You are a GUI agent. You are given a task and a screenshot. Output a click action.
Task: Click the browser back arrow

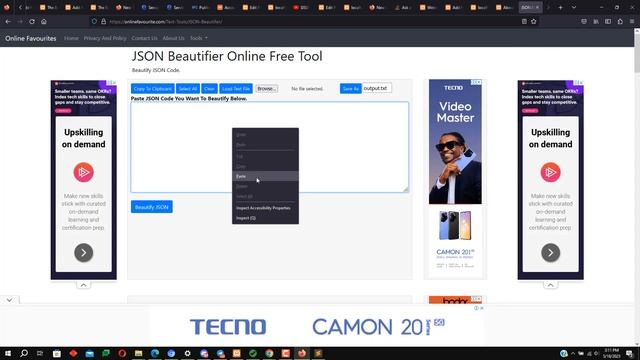click(8, 22)
